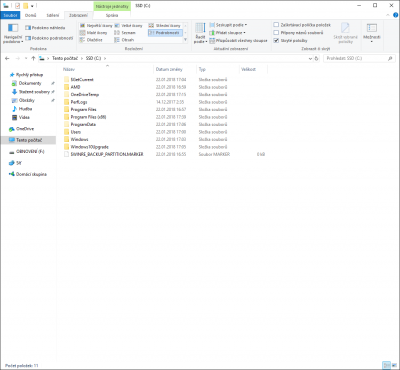The height and width of the screenshot is (370, 400).
Task: Click the Prohledat SSD (C:) search field
Action: coord(356,58)
